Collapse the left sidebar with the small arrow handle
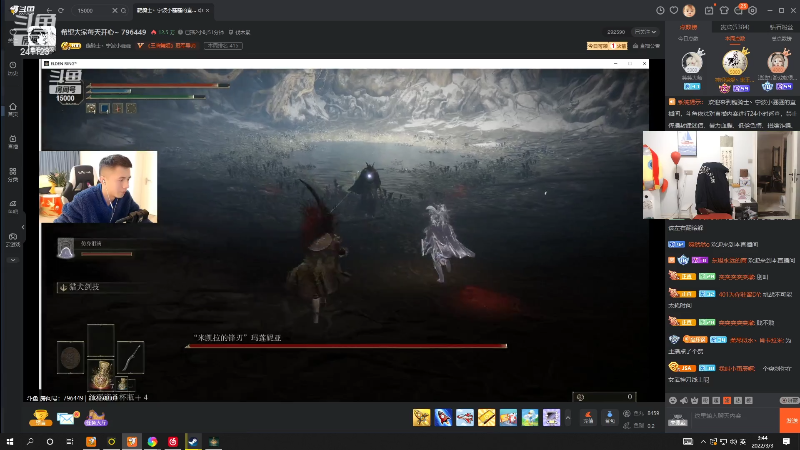 (23, 227)
